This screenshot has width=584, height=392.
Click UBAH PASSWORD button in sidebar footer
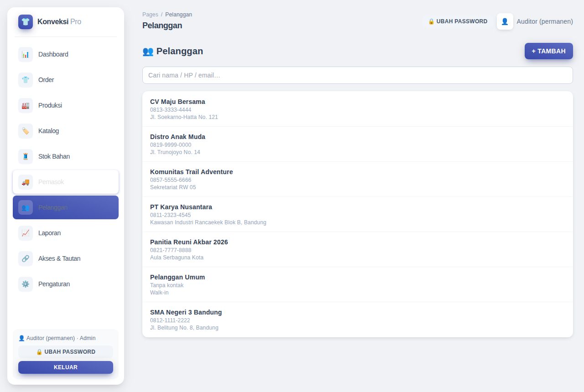66,352
